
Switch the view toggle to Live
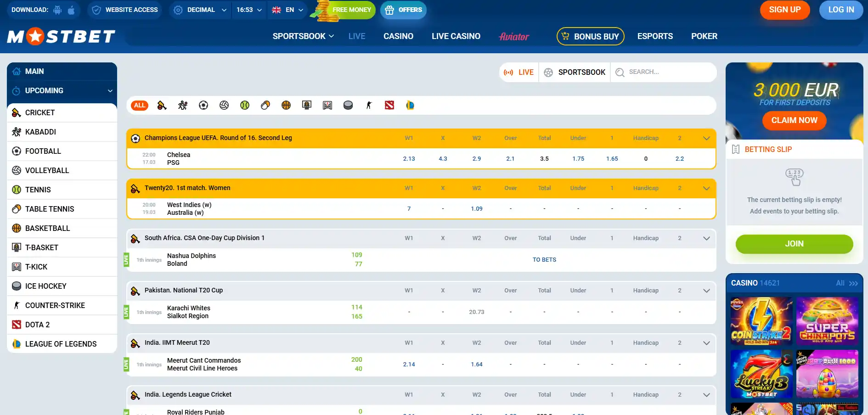[x=519, y=73]
